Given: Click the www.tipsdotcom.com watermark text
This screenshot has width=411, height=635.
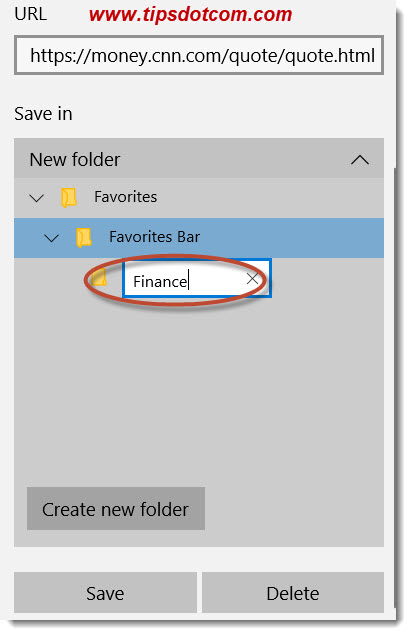Looking at the screenshot, I should click(190, 15).
